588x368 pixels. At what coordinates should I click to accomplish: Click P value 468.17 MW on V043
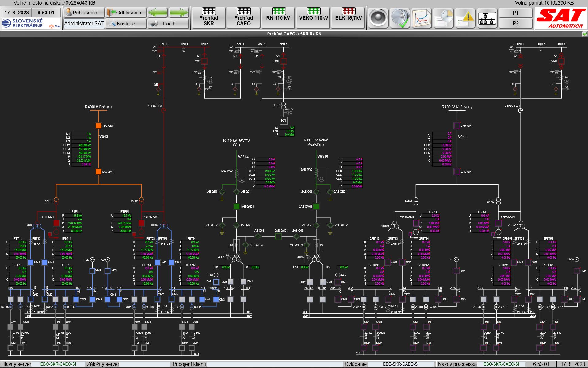point(82,157)
